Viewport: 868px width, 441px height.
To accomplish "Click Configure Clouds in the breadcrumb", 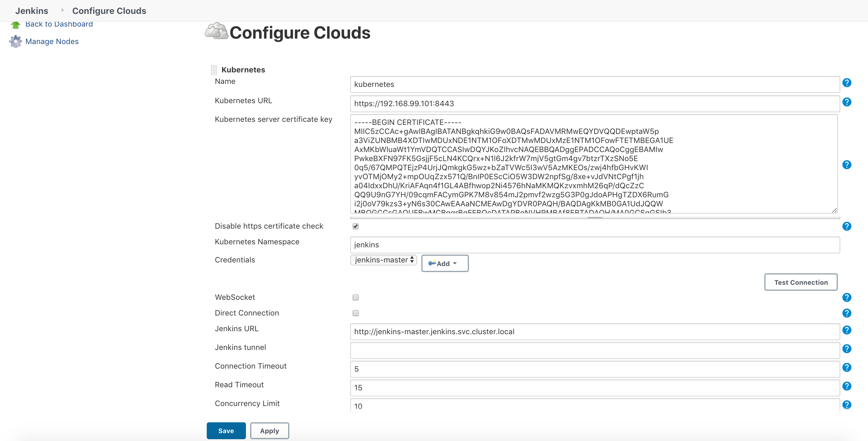I will click(x=109, y=11).
